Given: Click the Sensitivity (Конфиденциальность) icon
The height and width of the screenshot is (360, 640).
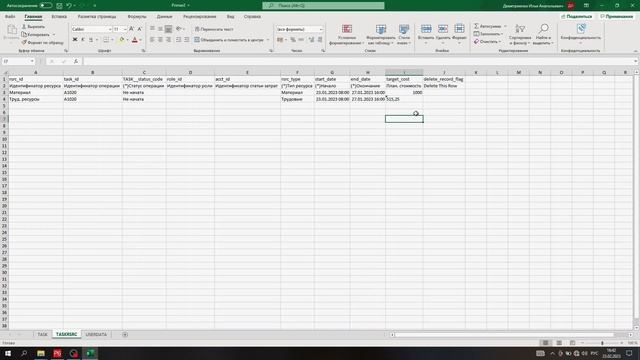Looking at the screenshot, I should tap(581, 29).
